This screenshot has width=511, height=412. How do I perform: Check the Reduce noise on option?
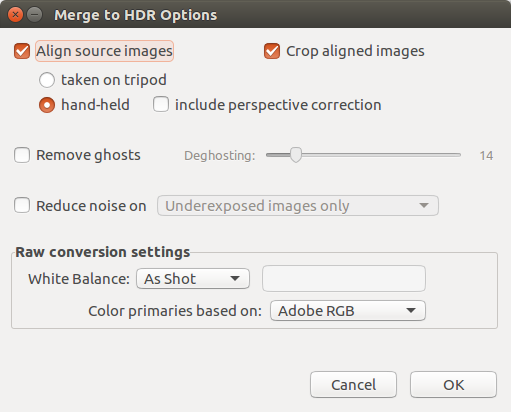point(22,206)
